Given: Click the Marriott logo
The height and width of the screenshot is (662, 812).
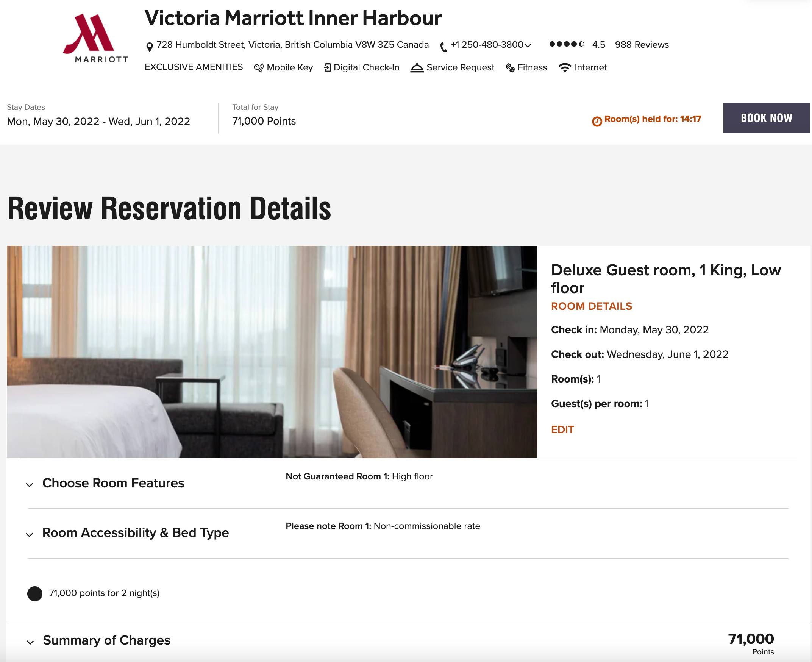Looking at the screenshot, I should pyautogui.click(x=95, y=37).
